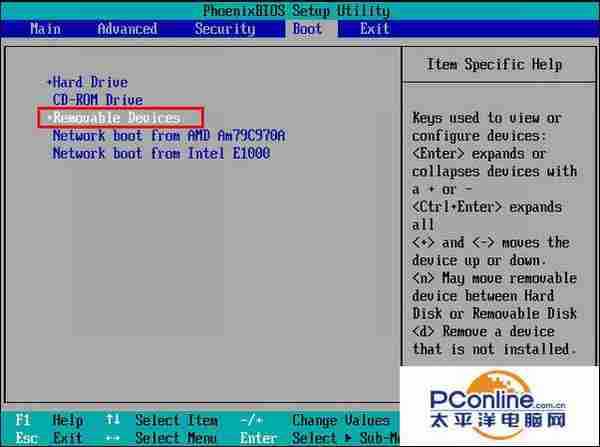
Task: Expand the Hard Drive plus sign
Action: (x=48, y=82)
